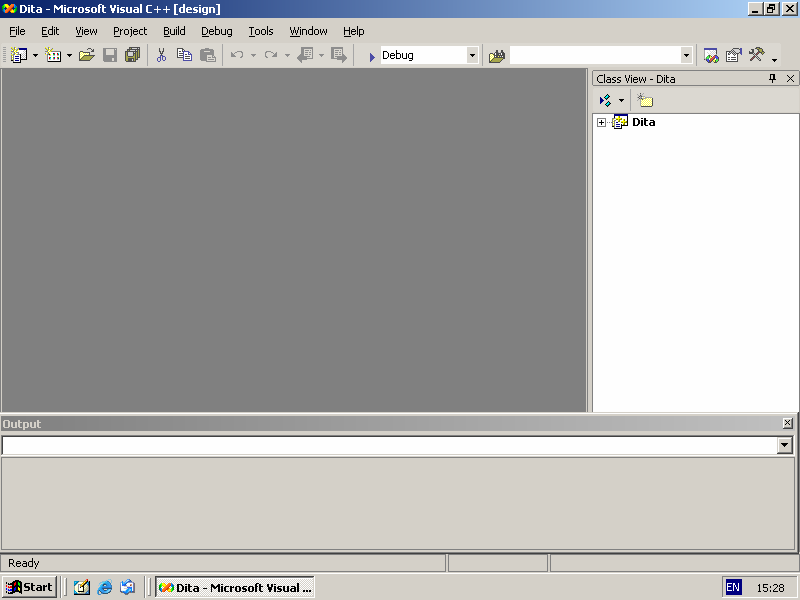This screenshot has height=600, width=800.
Task: Click the Navigate Forward icon
Action: click(x=339, y=55)
